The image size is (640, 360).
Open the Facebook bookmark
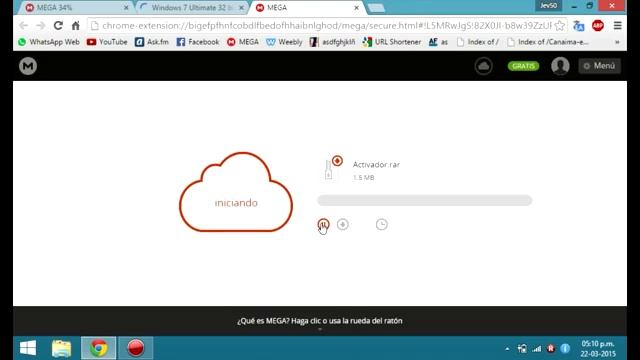198,42
